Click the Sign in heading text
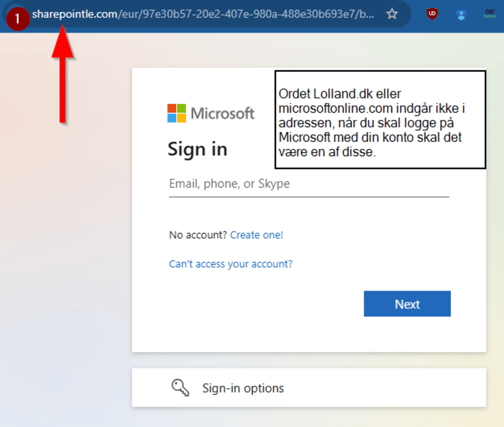The image size is (504, 427). [198, 149]
